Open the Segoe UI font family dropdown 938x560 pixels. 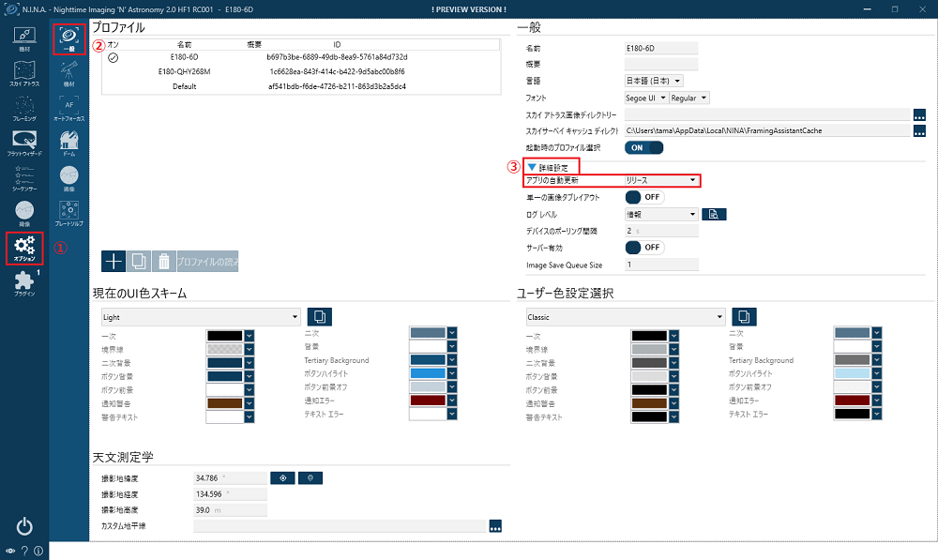pyautogui.click(x=646, y=98)
